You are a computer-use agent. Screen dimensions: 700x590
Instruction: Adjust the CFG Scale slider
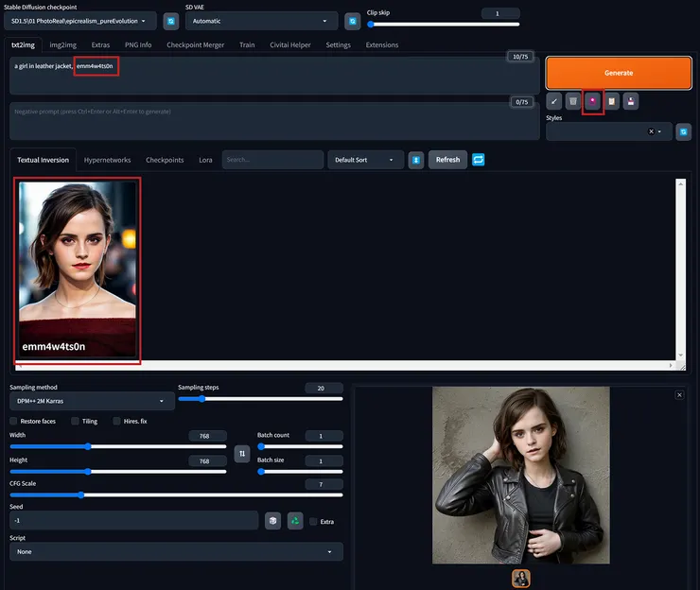tap(81, 495)
